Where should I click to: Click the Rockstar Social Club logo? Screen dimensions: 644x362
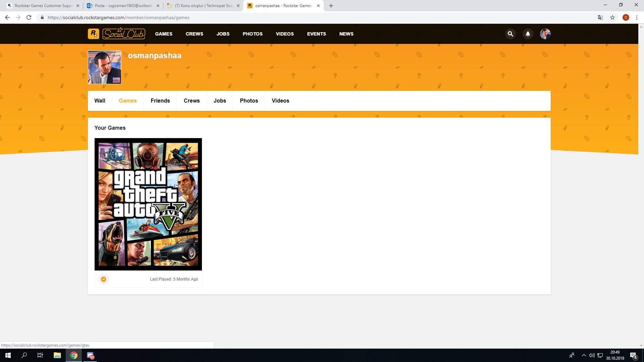pos(116,34)
